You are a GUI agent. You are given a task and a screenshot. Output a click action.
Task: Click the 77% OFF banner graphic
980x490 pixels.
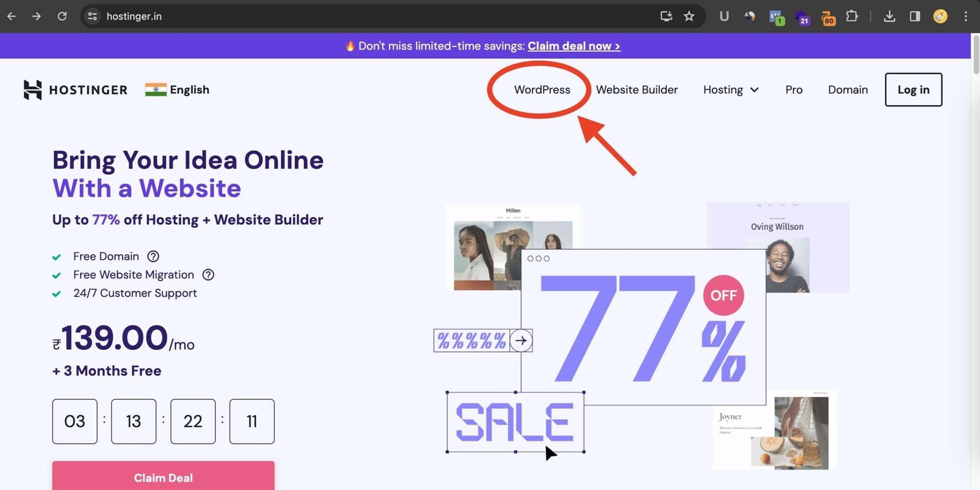643,327
